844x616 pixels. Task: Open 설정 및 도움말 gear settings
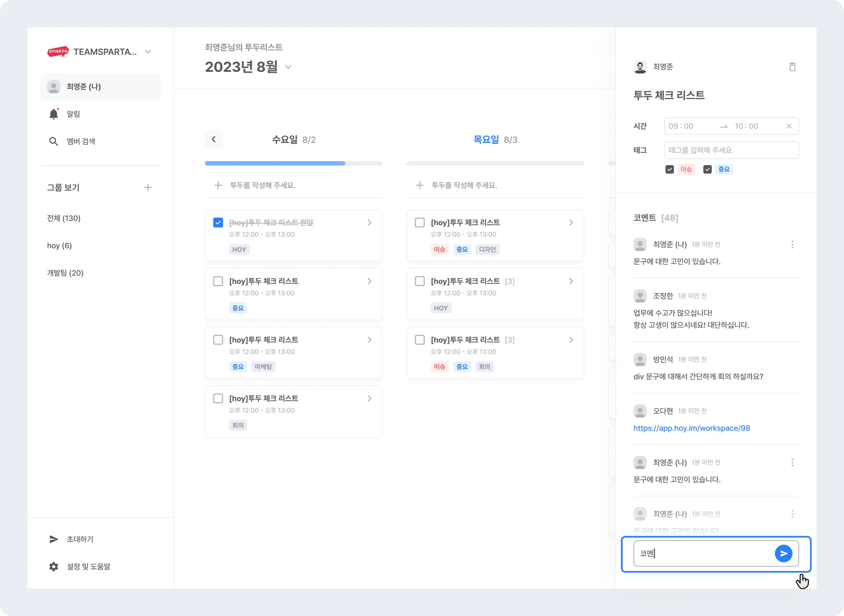pyautogui.click(x=54, y=567)
